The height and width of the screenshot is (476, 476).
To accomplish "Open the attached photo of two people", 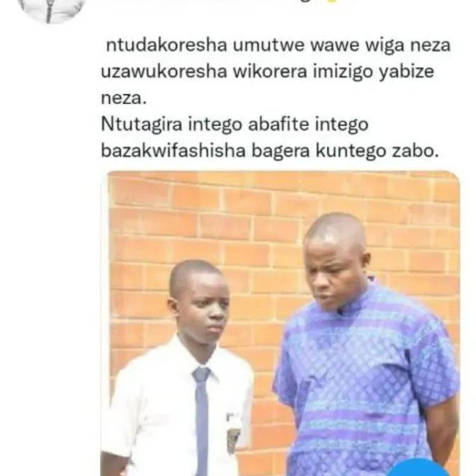I will click(280, 323).
